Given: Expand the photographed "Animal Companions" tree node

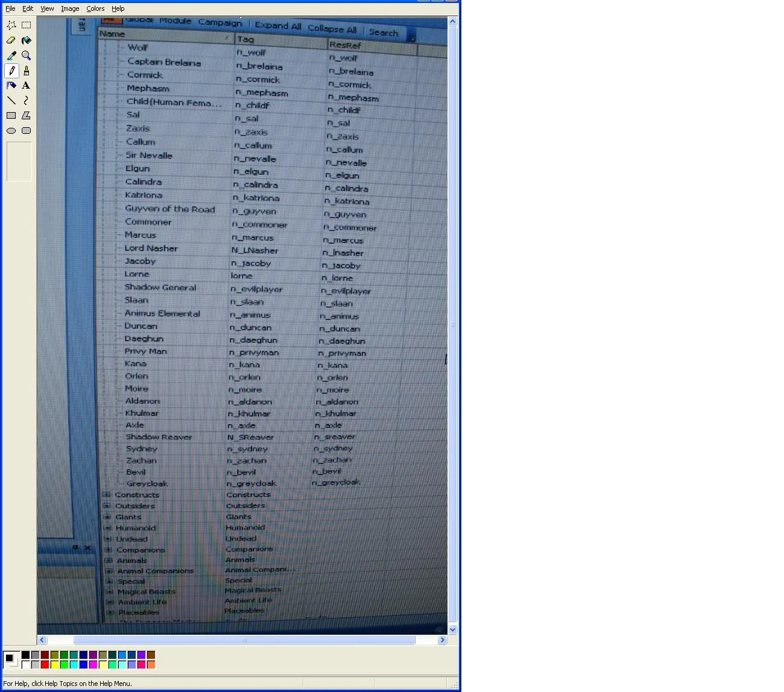Looking at the screenshot, I should tap(109, 571).
